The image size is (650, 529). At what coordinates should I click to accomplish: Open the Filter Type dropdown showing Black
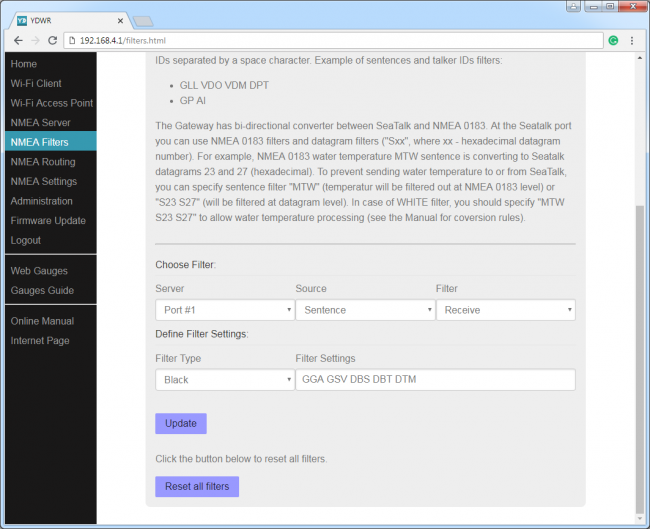[x=224, y=380]
